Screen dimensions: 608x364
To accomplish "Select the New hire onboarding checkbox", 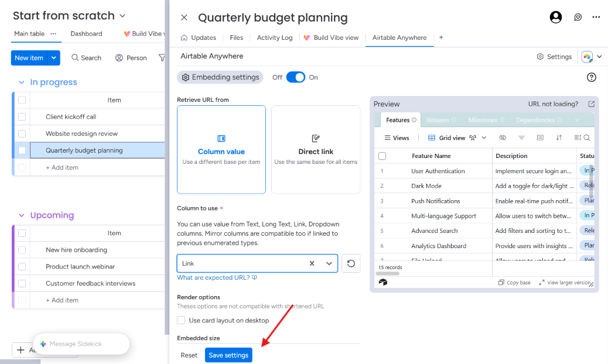I will tap(22, 250).
